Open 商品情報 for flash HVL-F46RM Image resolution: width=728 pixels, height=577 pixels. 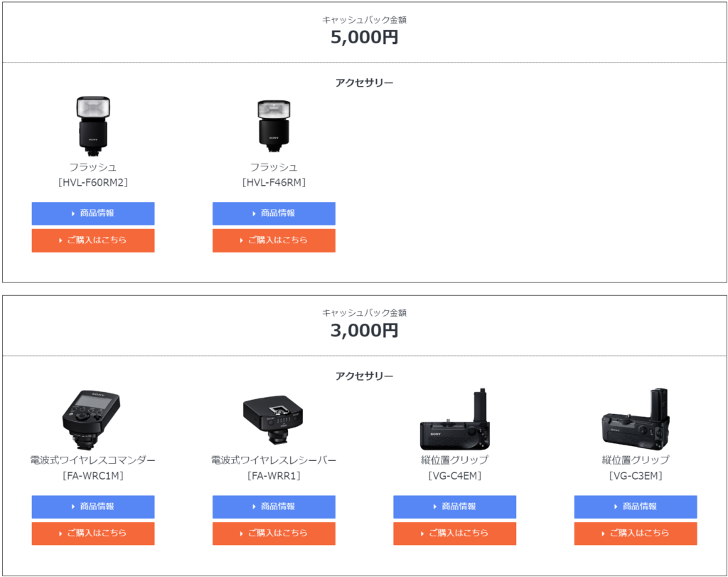point(274,213)
